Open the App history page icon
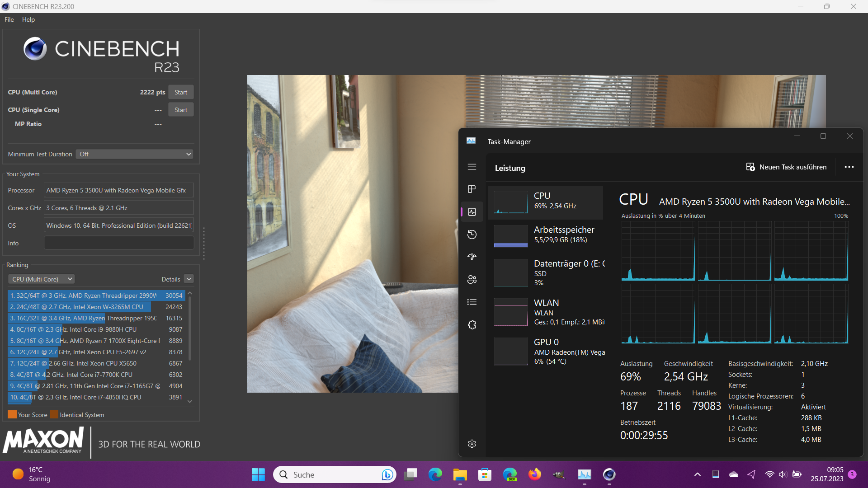Screen dimensions: 868x488 472,234
